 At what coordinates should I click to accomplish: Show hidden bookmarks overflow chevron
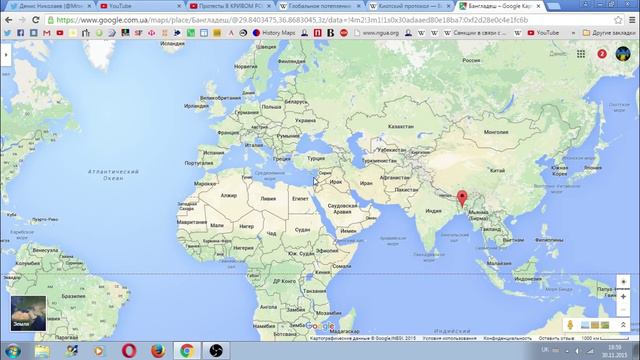tap(573, 33)
